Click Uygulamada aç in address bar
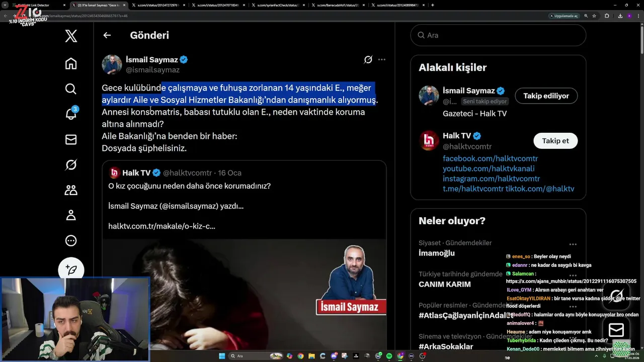The height and width of the screenshot is (362, 644). tap(563, 16)
